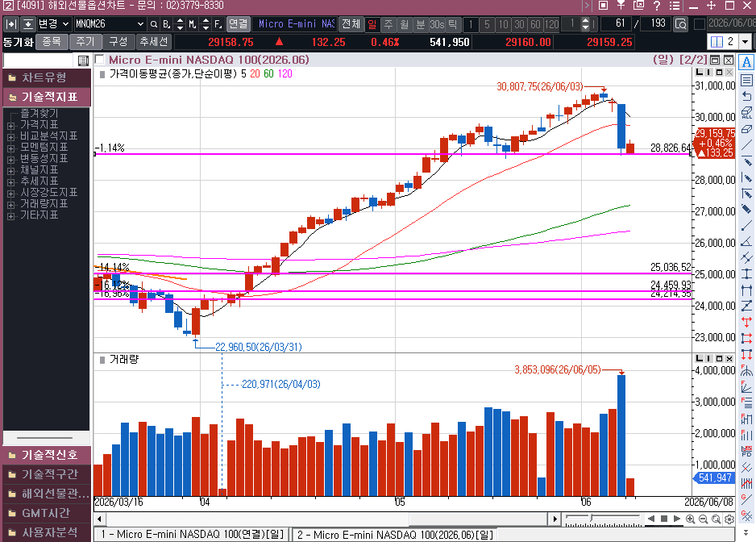Click the 종목 sync button
Viewport: 756px width, 542px height.
pos(52,42)
